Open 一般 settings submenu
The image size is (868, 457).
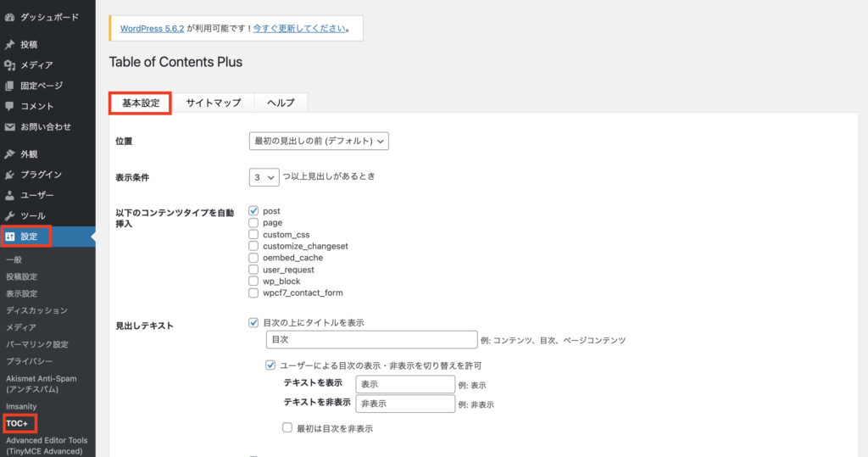click(14, 259)
